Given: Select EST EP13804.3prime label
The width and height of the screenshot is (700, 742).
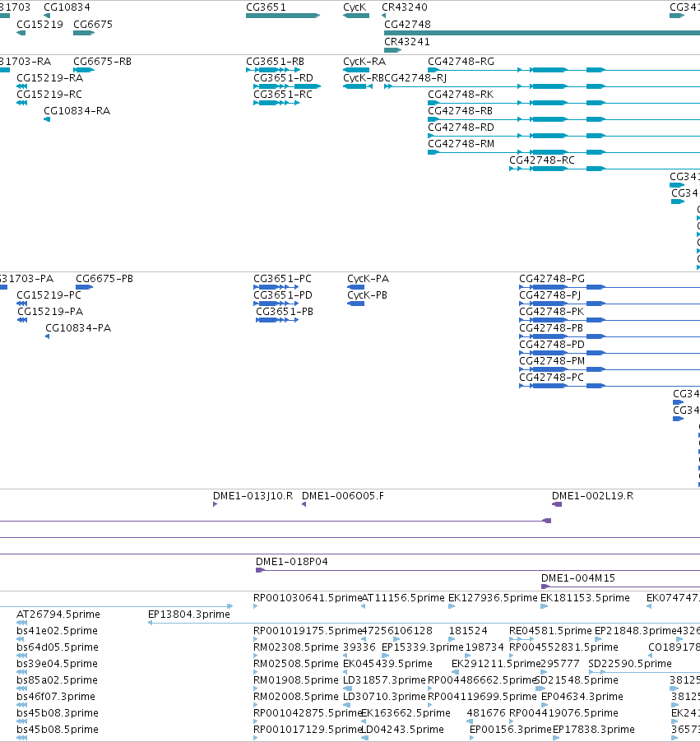Looking at the screenshot, I should point(189,614).
